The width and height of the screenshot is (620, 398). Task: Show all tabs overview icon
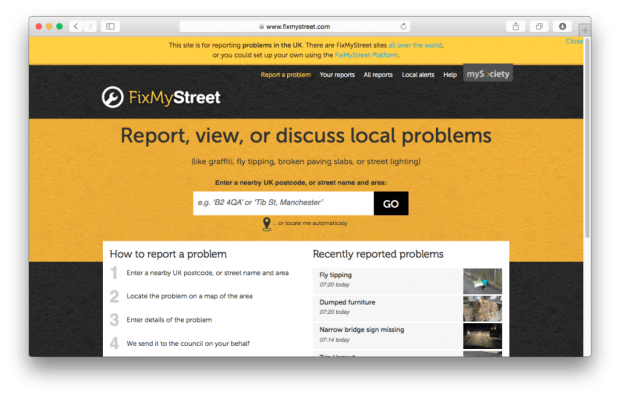tap(539, 26)
